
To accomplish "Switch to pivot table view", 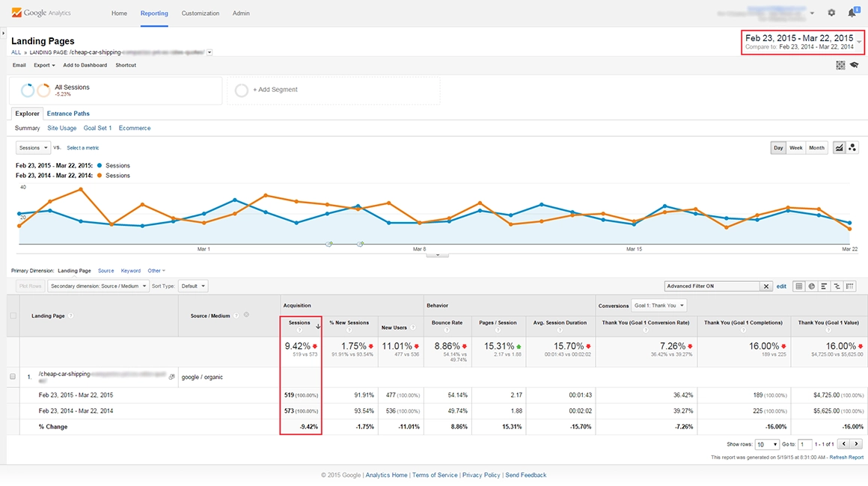I will pyautogui.click(x=849, y=286).
